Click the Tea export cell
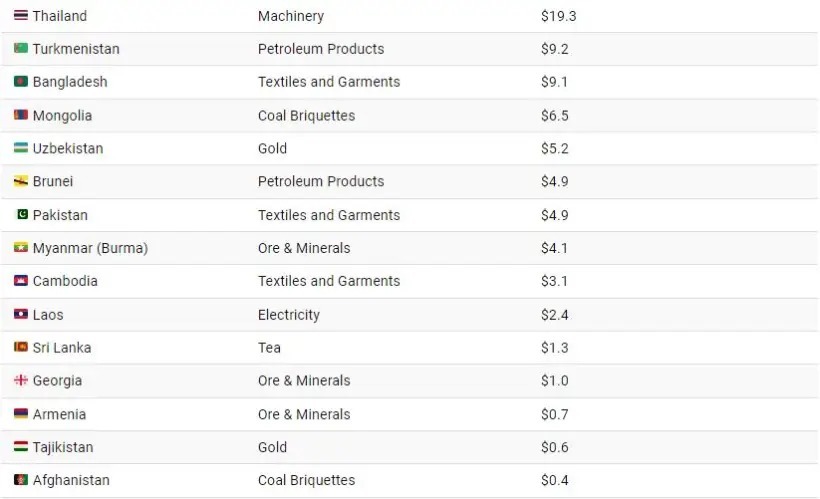The height and width of the screenshot is (499, 820). (269, 348)
